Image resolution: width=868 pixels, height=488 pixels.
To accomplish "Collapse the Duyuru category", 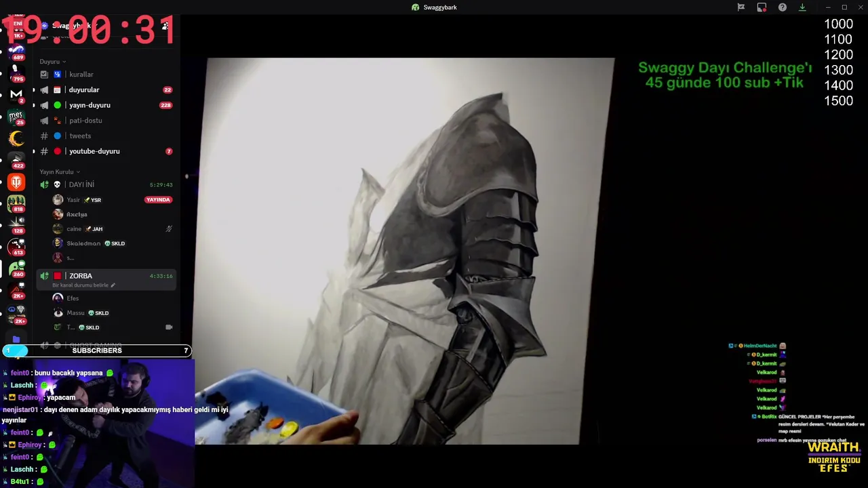I will (x=53, y=62).
